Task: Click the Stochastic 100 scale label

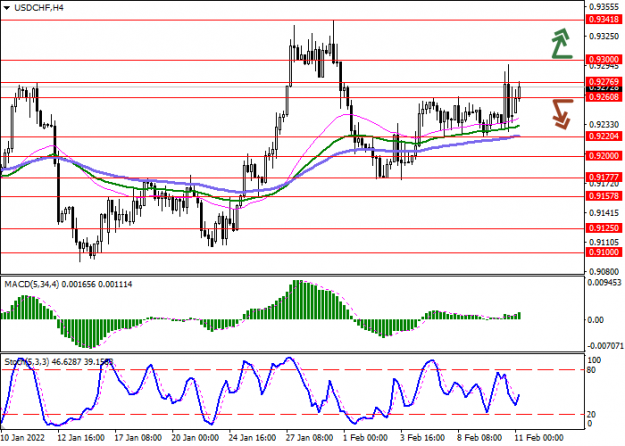Action: pyautogui.click(x=594, y=360)
